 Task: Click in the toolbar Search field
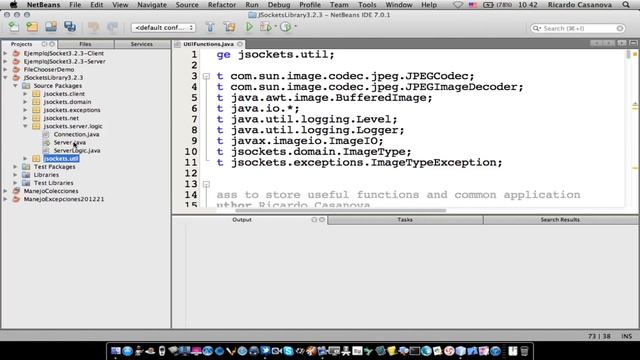pyautogui.click(x=578, y=28)
